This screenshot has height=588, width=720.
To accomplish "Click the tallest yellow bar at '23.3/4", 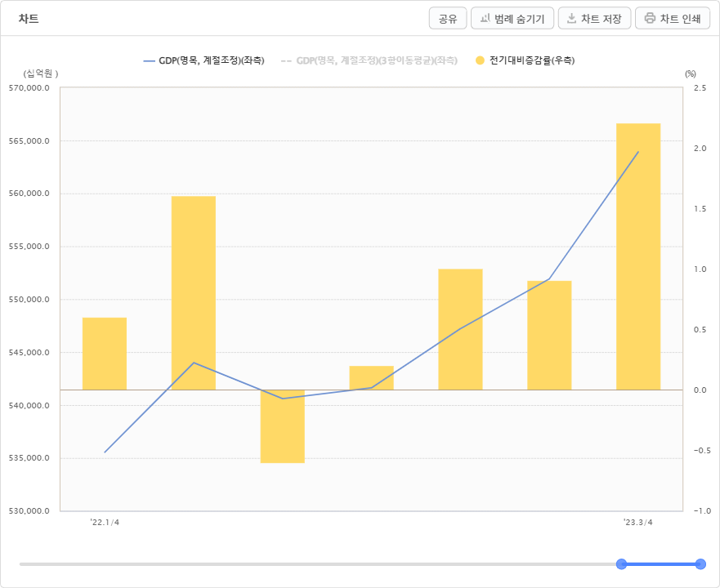I will click(x=638, y=256).
